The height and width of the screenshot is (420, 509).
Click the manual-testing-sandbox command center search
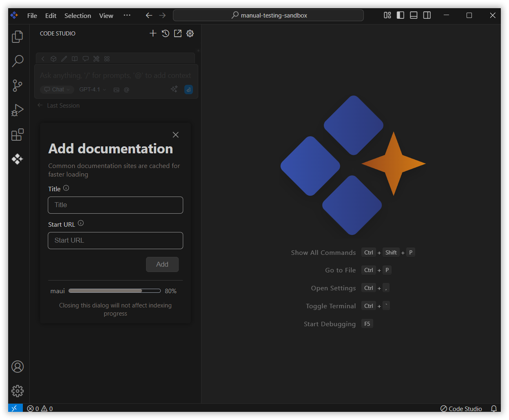(x=268, y=15)
